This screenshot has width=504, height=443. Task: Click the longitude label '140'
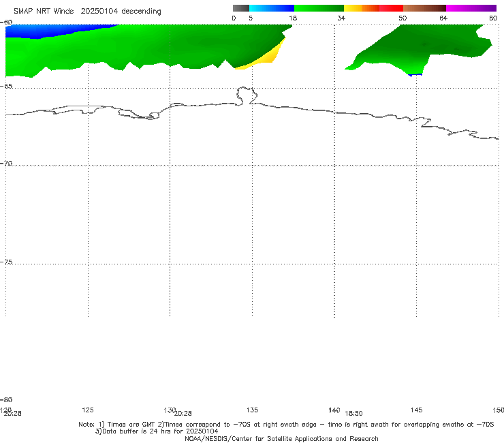(x=334, y=410)
